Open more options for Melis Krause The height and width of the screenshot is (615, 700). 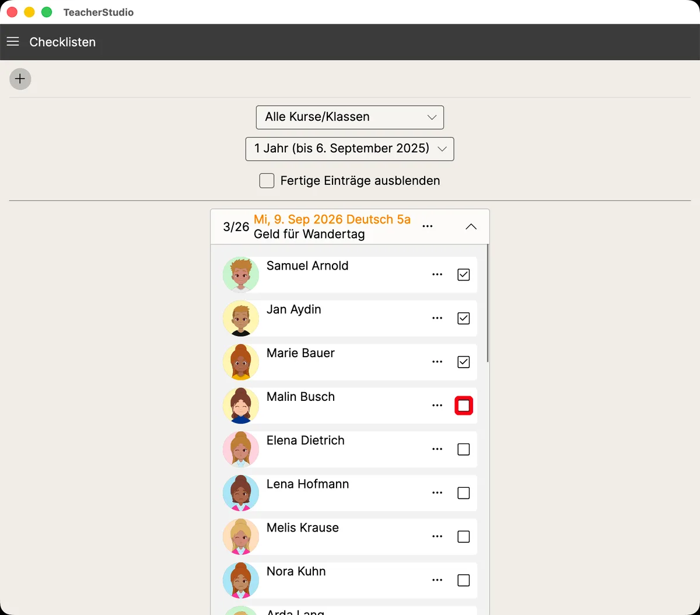437,536
